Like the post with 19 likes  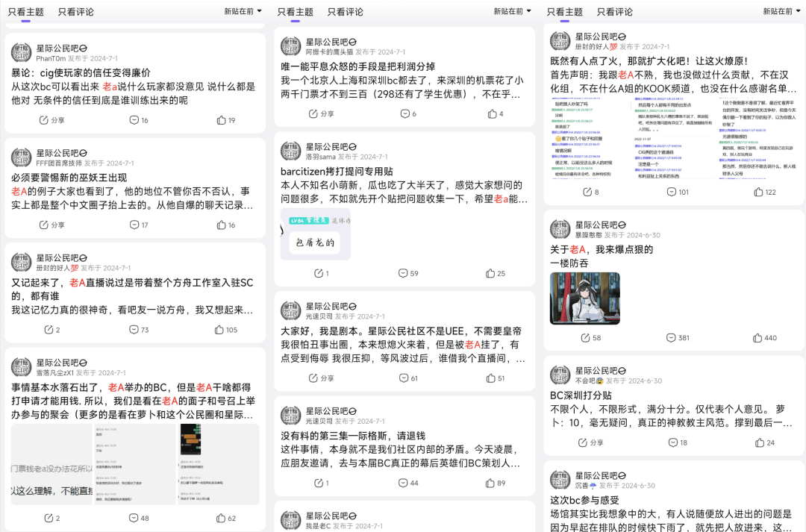coord(226,120)
